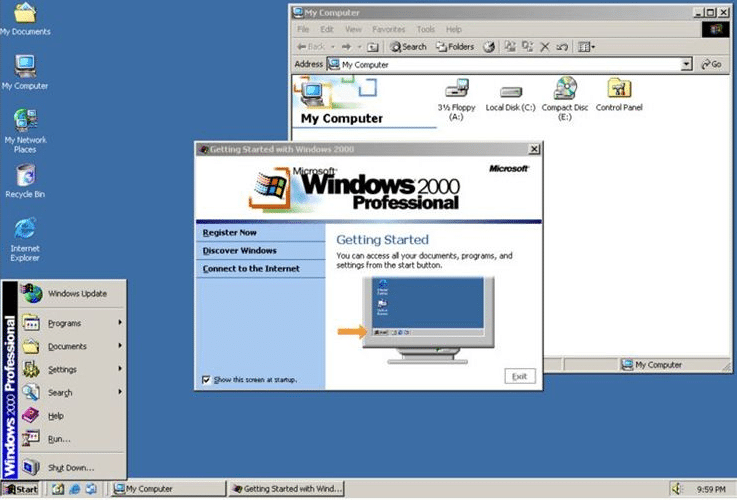Click the Exit button in Getting Started
This screenshot has width=737, height=500.
(x=520, y=376)
